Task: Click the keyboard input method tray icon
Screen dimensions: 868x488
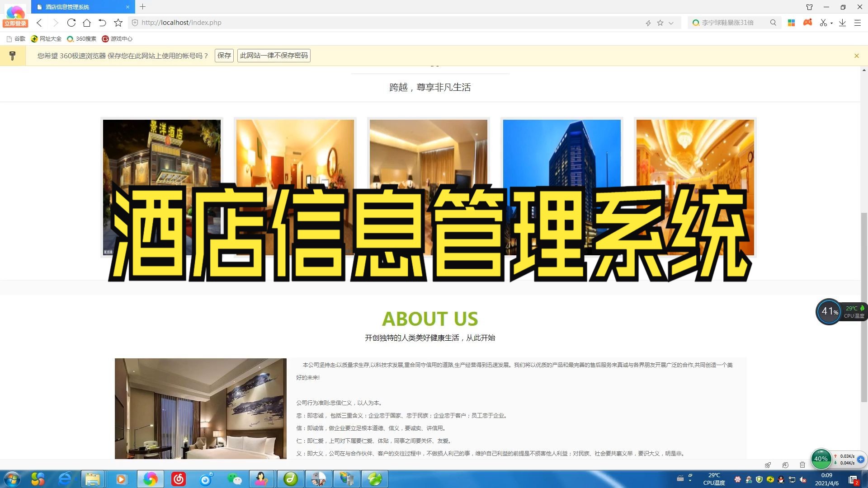Action: (x=680, y=479)
